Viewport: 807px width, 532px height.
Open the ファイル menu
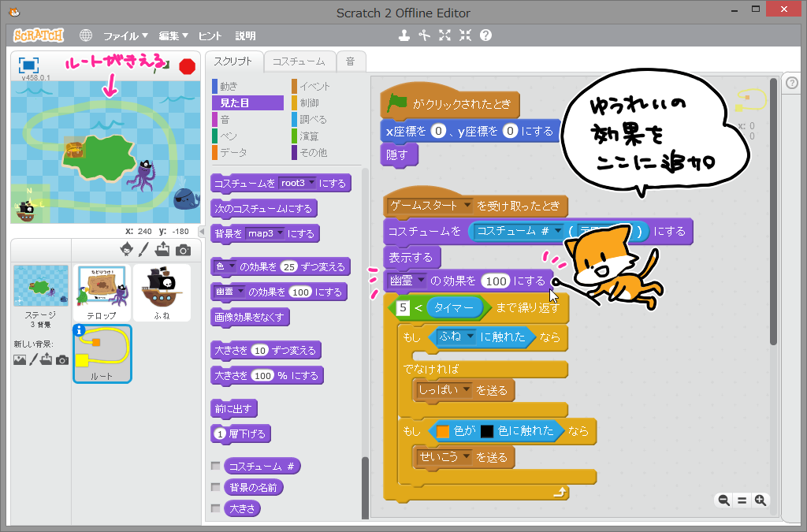125,36
